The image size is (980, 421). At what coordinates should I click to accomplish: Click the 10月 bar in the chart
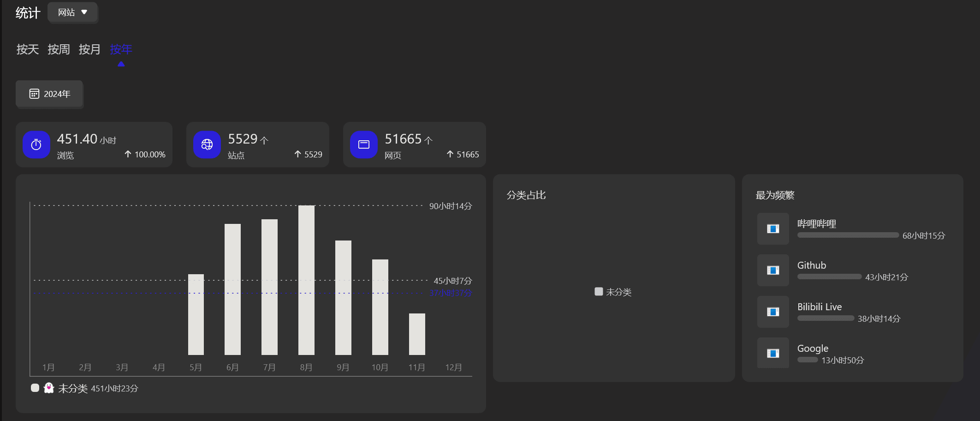[x=380, y=307]
